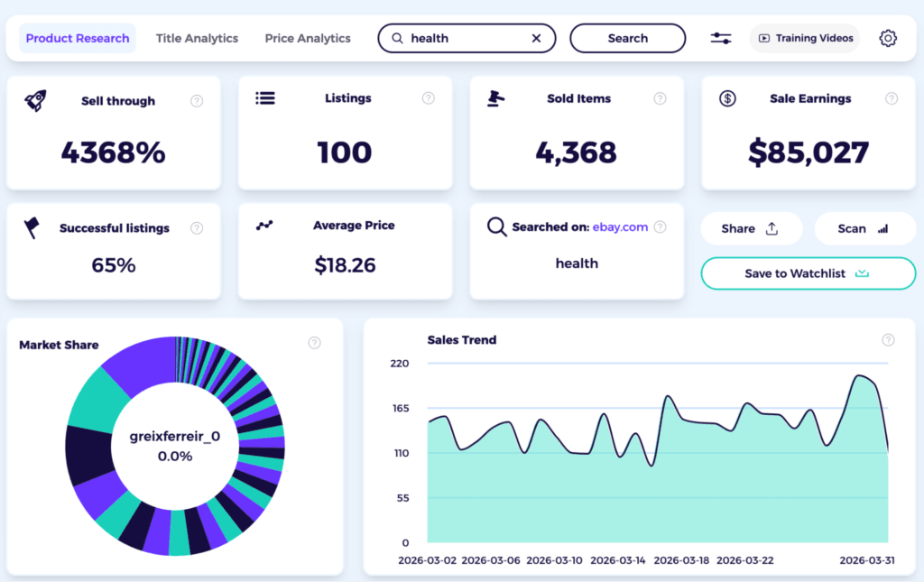Click the help icon on Sales Trend chart
Viewport: 924px width, 582px height.
(888, 340)
